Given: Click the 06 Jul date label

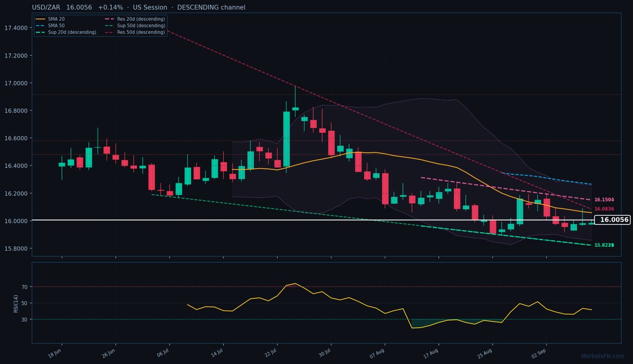Looking at the screenshot, I should [162, 353].
